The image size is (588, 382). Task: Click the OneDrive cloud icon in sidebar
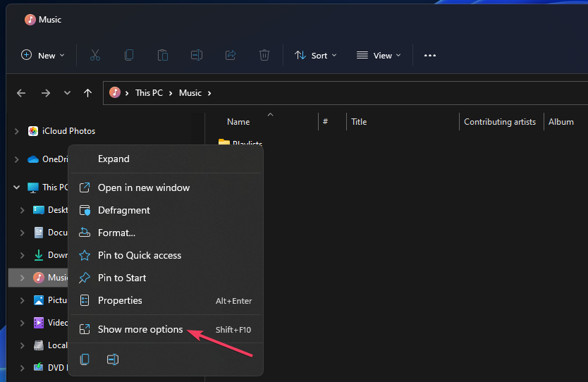pyautogui.click(x=33, y=159)
